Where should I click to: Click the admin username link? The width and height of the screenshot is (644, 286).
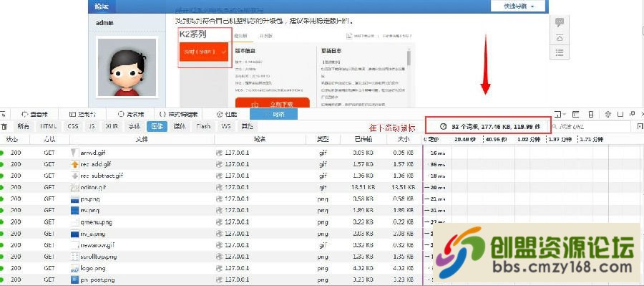tap(104, 23)
